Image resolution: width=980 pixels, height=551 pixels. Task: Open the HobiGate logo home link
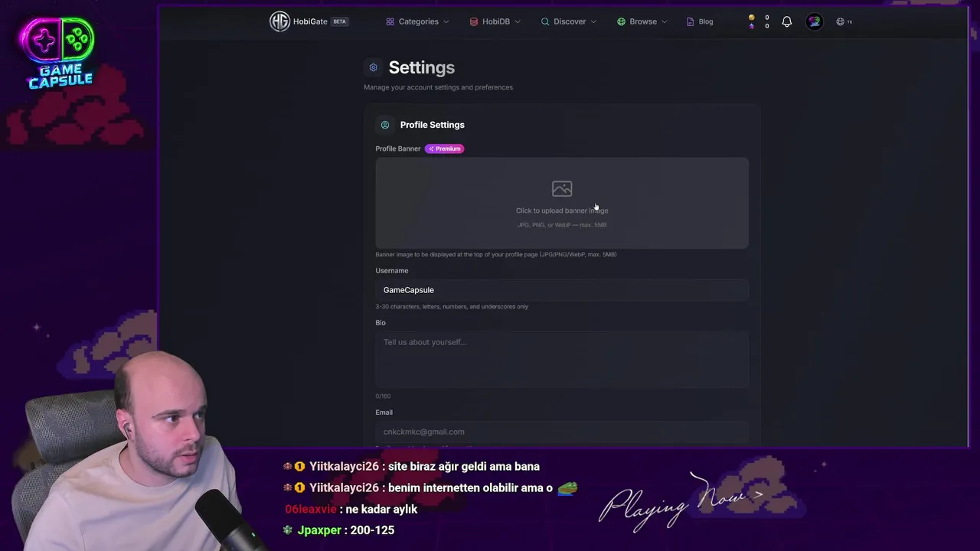[299, 21]
